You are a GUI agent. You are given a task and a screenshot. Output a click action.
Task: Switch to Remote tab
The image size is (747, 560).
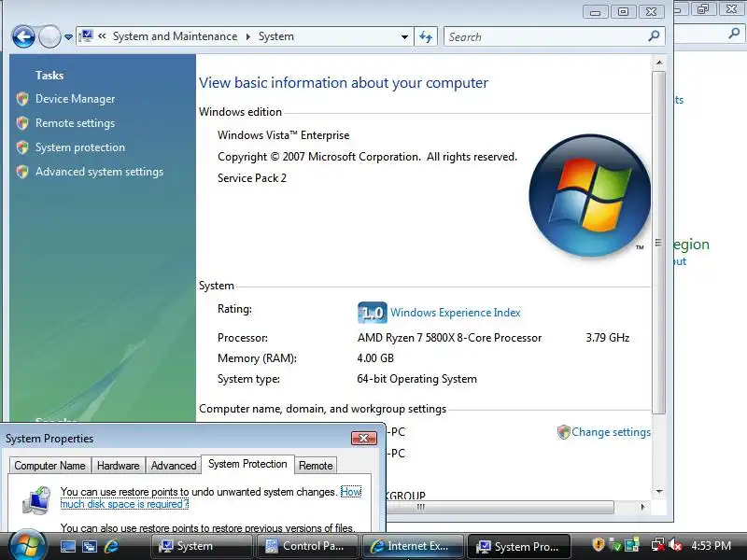(x=316, y=466)
